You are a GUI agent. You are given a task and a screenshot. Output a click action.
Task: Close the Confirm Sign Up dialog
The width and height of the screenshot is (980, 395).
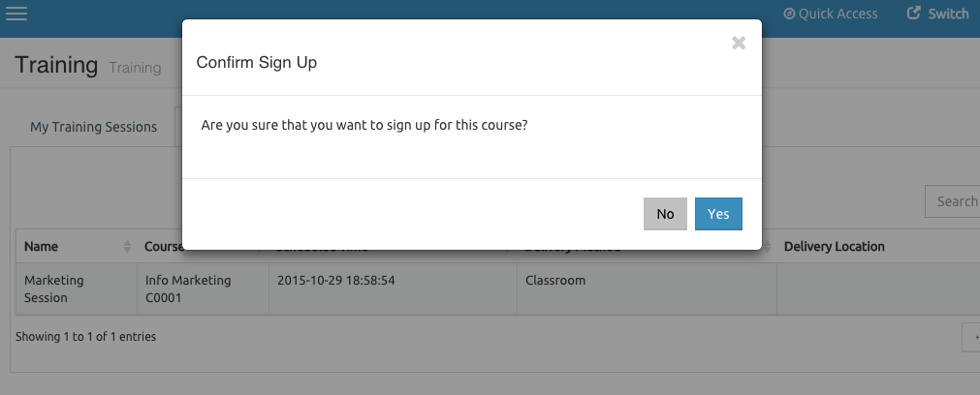click(x=739, y=43)
